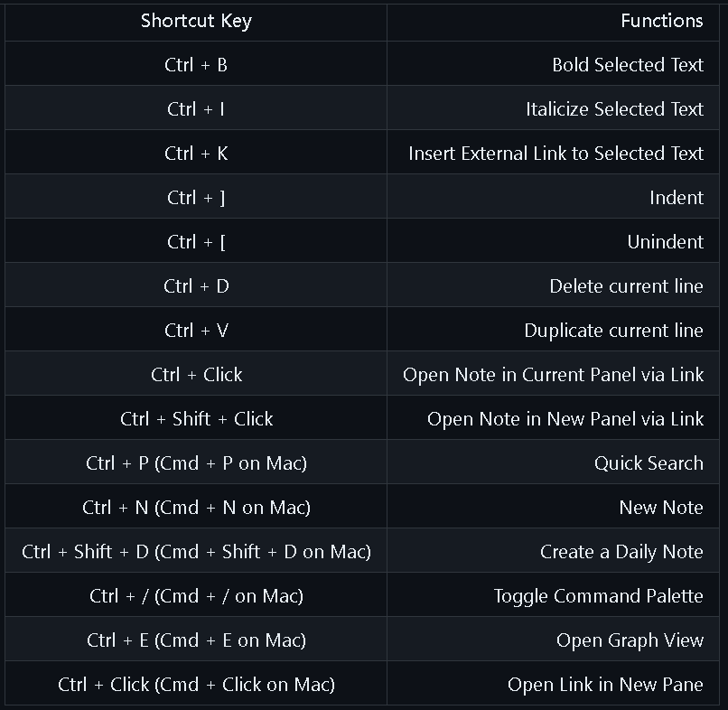Click the Toggle Command Palette cell
Screen dimensions: 728x710
point(553,596)
